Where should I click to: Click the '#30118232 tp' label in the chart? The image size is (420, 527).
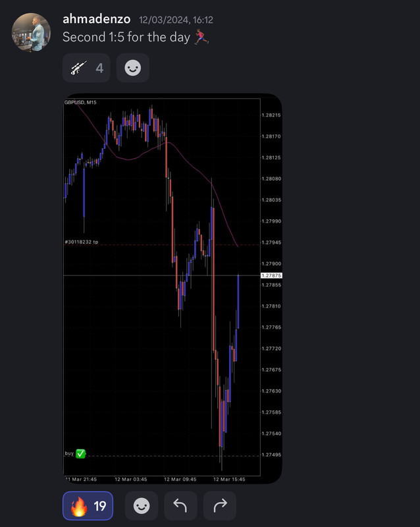click(x=82, y=242)
